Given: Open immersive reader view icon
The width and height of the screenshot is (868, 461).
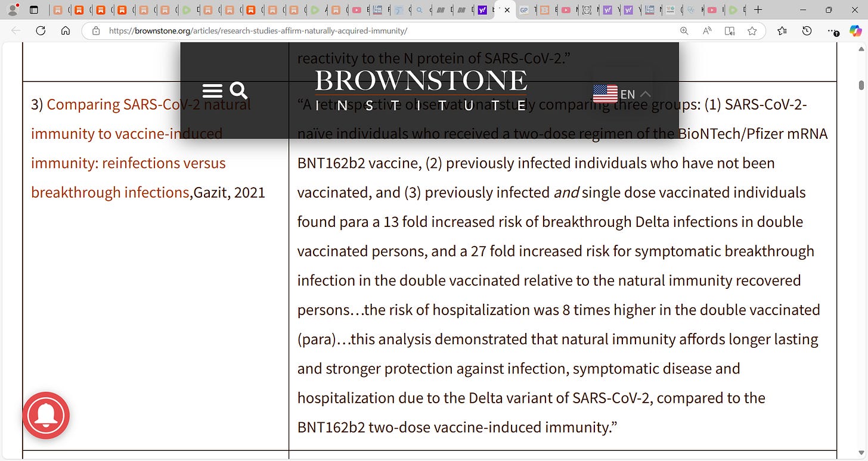Looking at the screenshot, I should pyautogui.click(x=730, y=31).
